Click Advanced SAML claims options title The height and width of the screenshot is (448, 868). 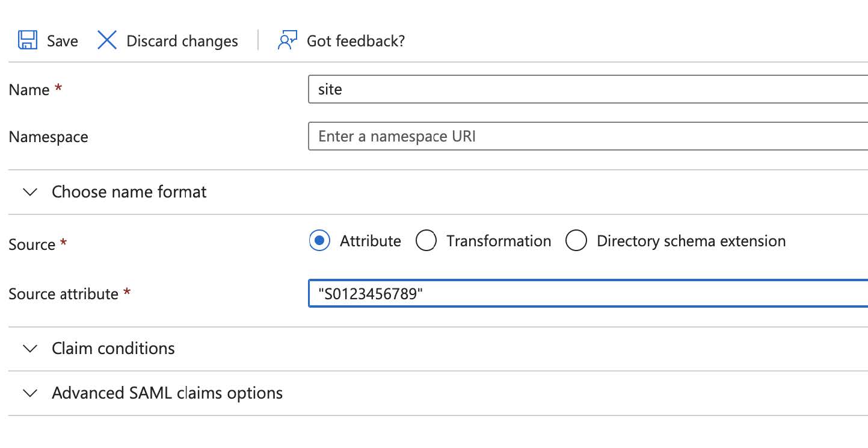tap(167, 393)
